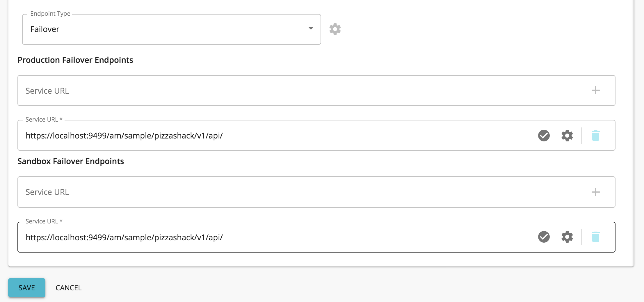Expand the Failover endpoint type selector
The width and height of the screenshot is (644, 302).
[x=172, y=29]
